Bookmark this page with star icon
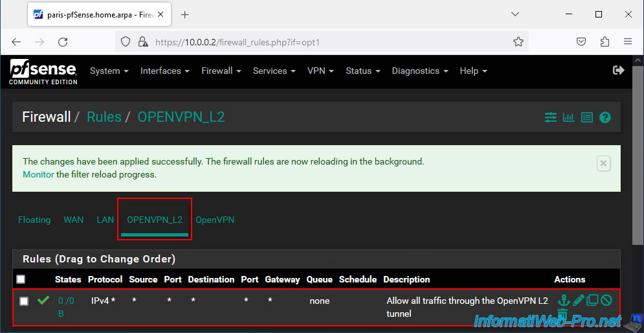This screenshot has width=644, height=333. pyautogui.click(x=518, y=41)
